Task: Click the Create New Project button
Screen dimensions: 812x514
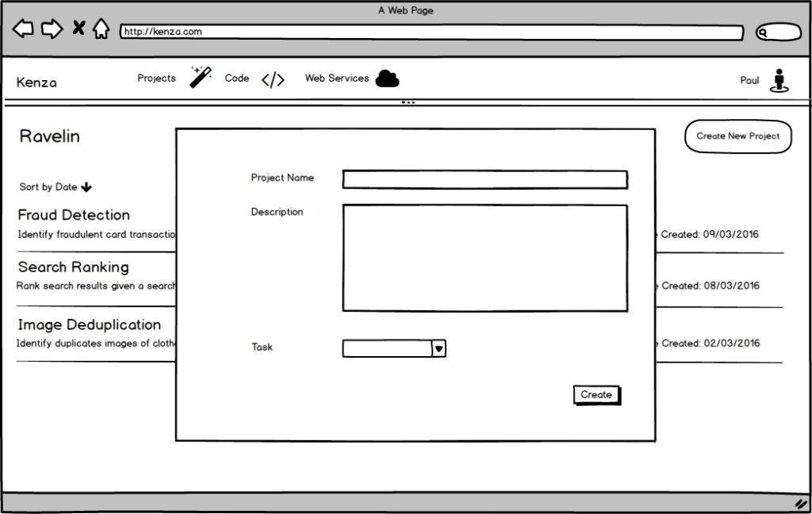Action: pyautogui.click(x=737, y=136)
